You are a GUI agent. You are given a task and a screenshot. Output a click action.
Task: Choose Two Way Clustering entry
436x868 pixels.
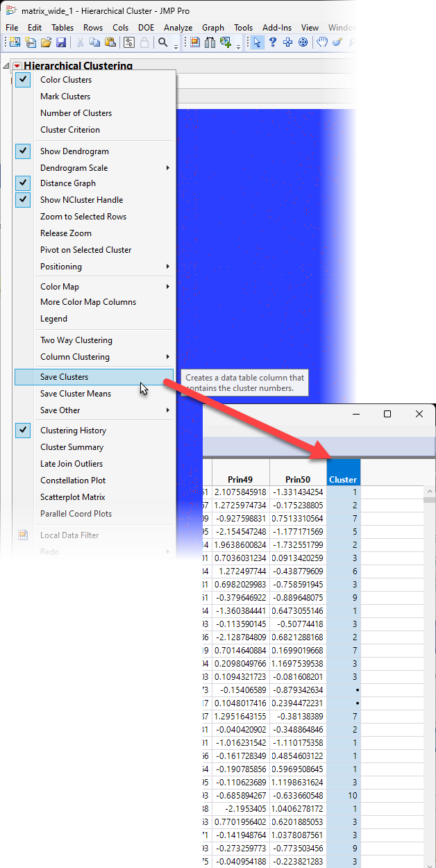tap(94, 340)
